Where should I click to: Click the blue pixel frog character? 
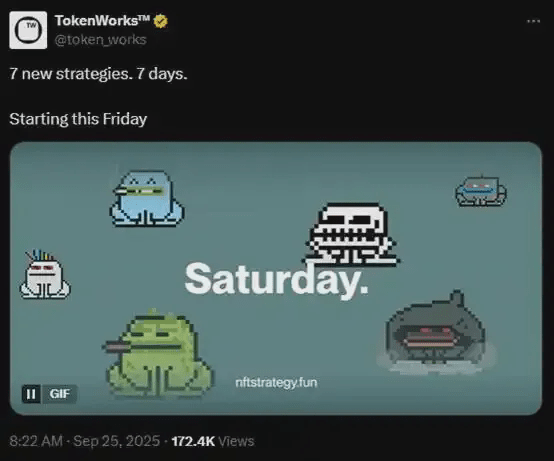point(147,199)
